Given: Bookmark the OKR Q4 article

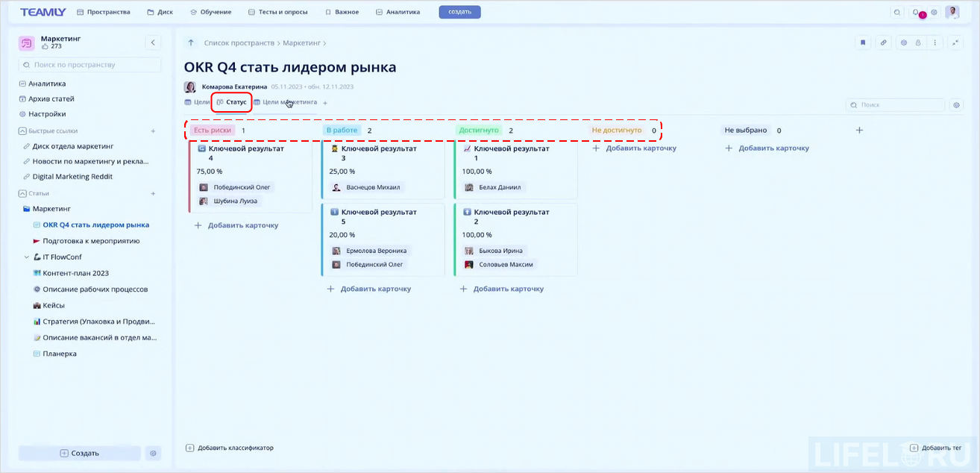Looking at the screenshot, I should point(863,43).
